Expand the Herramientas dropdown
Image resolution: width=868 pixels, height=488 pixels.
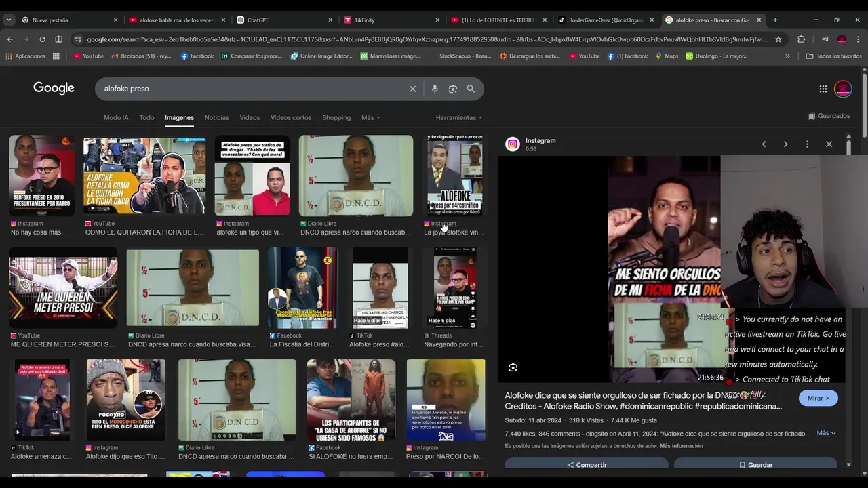click(459, 117)
